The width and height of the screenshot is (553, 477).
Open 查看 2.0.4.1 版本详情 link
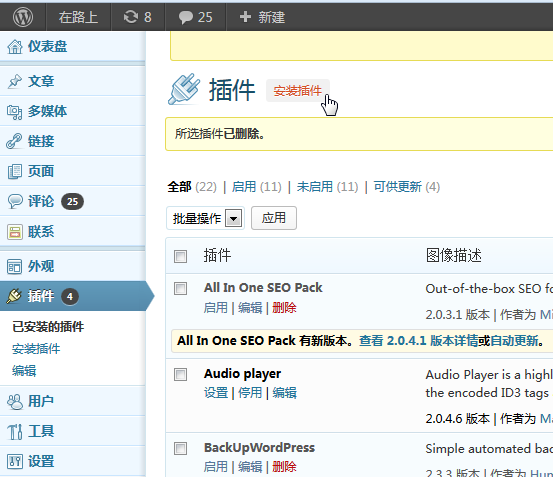point(418,341)
